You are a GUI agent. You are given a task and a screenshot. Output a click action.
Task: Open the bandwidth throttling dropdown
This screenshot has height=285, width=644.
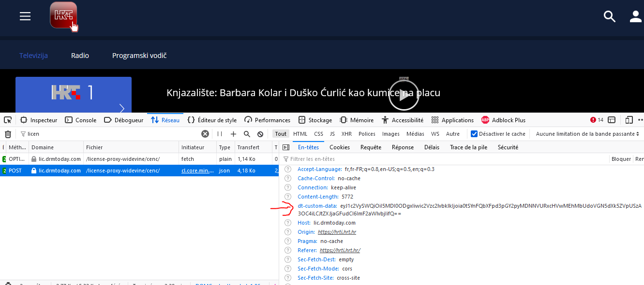(x=587, y=134)
